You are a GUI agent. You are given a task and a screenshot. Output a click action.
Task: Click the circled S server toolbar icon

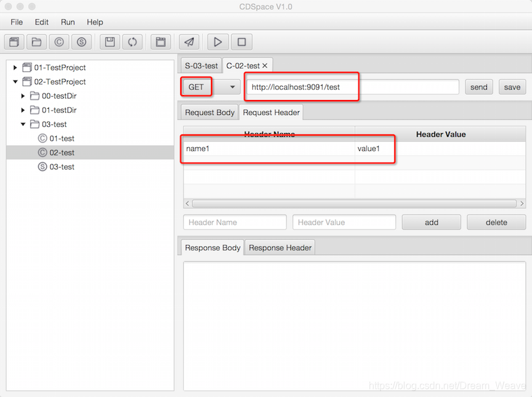point(81,42)
